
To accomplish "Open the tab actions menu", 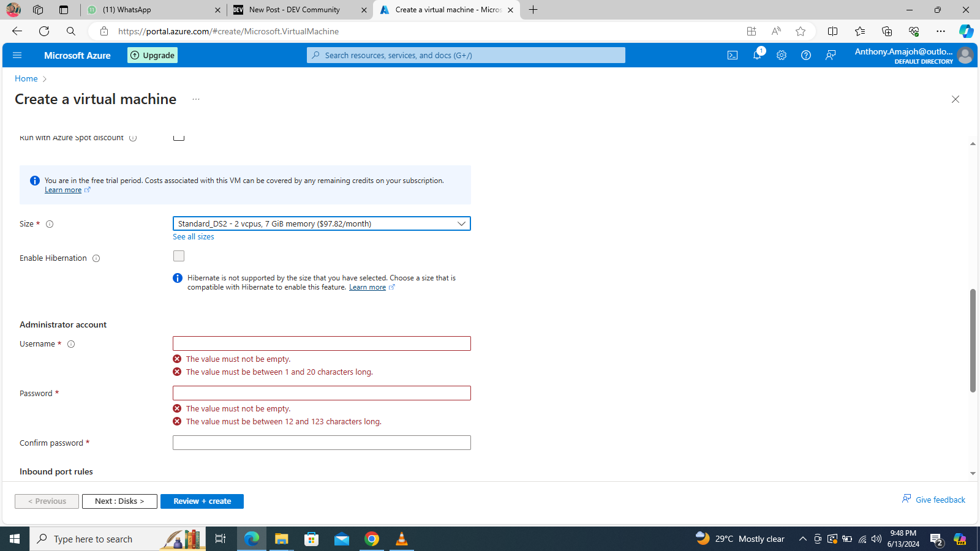I will pos(64,10).
